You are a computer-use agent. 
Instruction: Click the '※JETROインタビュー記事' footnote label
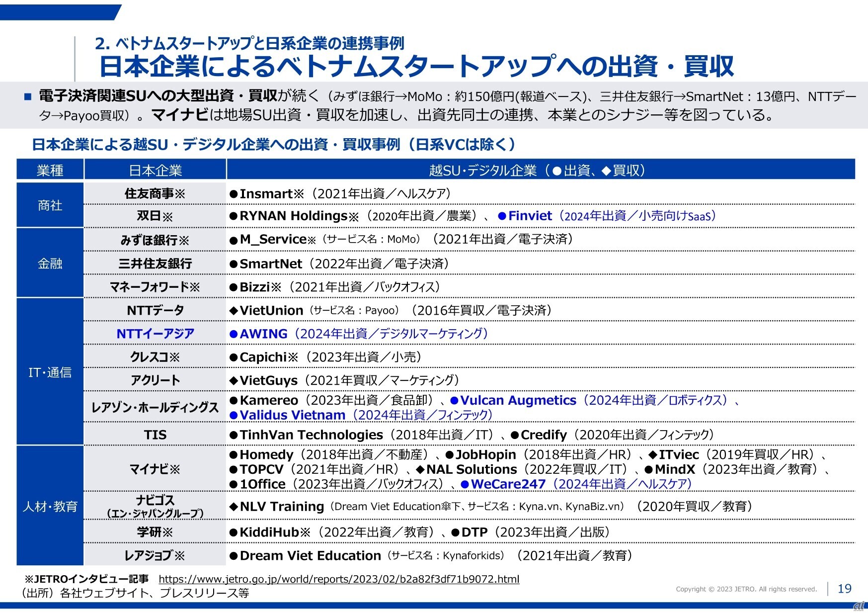[x=86, y=579]
